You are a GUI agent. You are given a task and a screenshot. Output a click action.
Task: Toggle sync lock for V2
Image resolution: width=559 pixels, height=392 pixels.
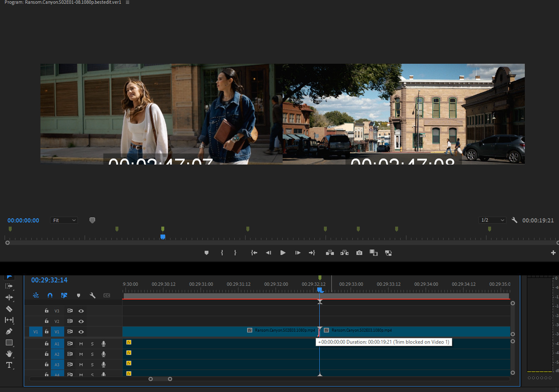(x=70, y=321)
